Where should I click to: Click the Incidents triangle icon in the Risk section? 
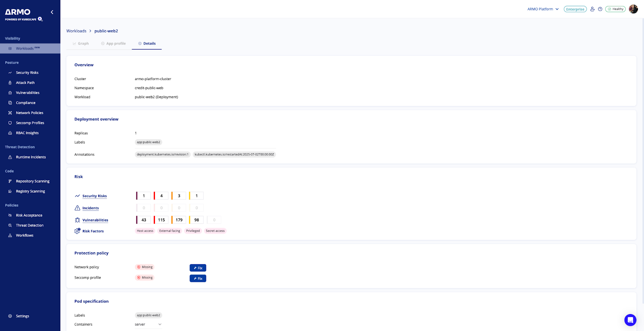point(77,208)
